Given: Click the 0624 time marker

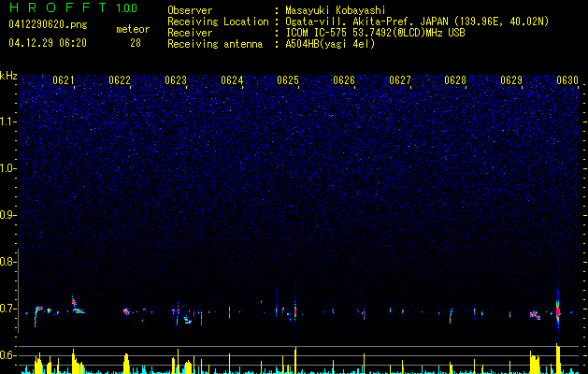Looking at the screenshot, I should point(232,80).
